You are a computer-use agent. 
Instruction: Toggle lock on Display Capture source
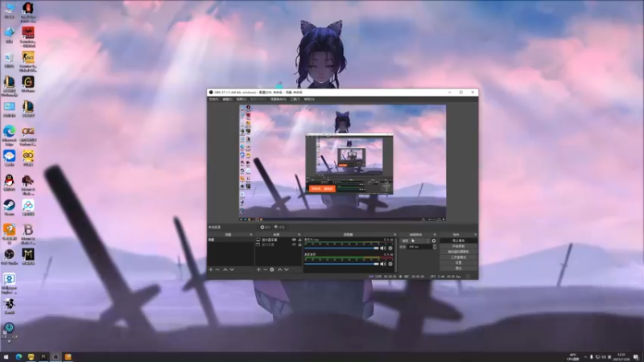click(x=299, y=240)
